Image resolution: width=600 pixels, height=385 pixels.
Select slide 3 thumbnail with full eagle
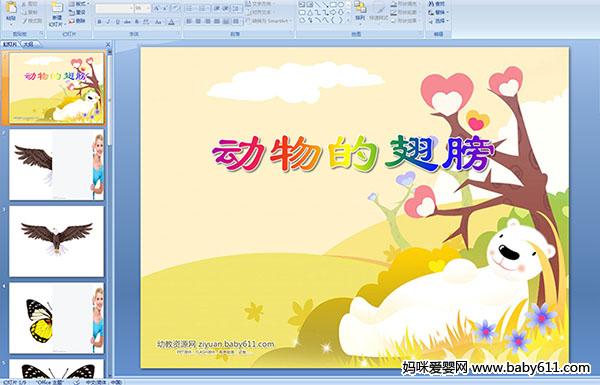coord(57,241)
